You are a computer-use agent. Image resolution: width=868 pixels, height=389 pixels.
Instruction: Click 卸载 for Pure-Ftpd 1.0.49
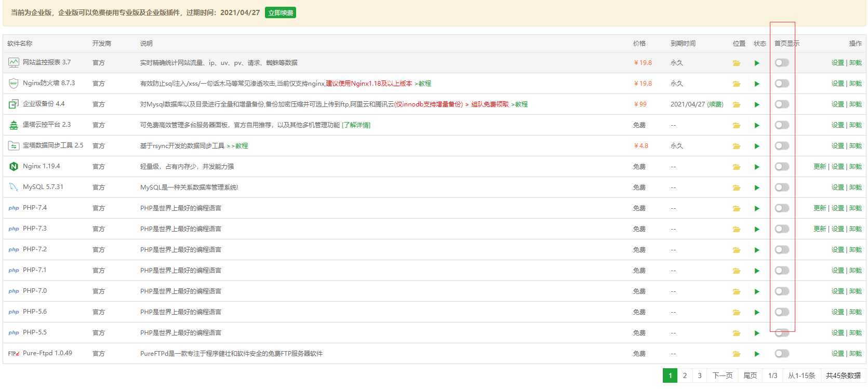point(856,354)
